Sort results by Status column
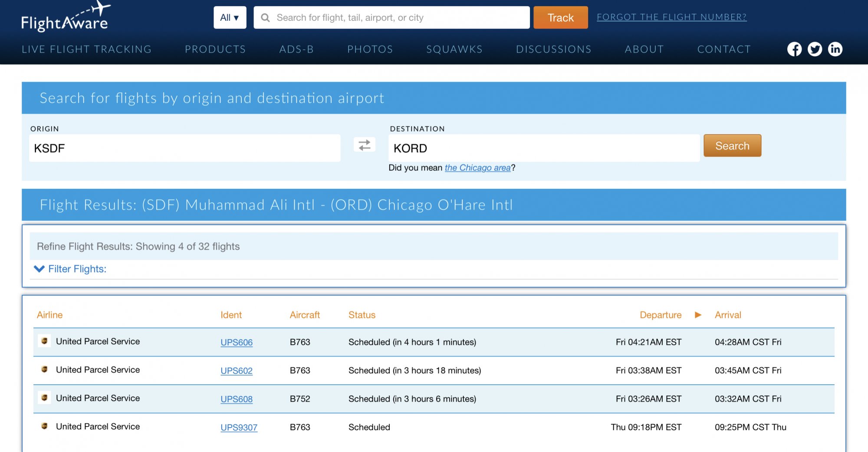This screenshot has width=868, height=452. [x=362, y=315]
